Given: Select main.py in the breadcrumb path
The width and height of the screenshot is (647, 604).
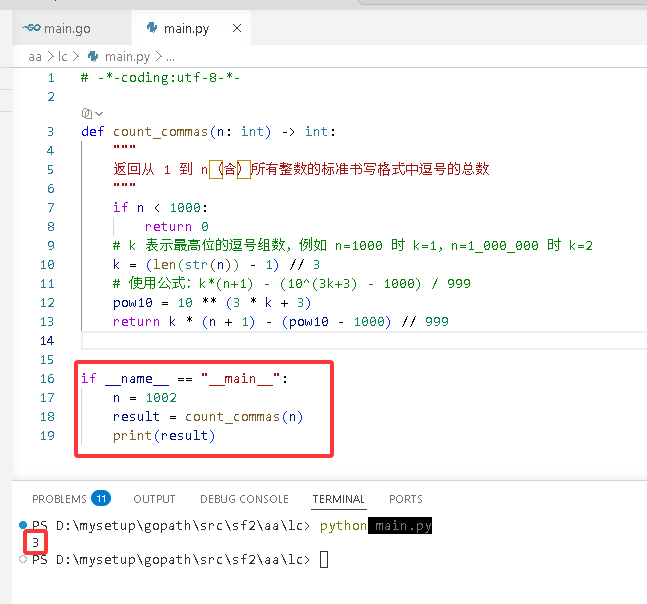Looking at the screenshot, I should tap(127, 57).
